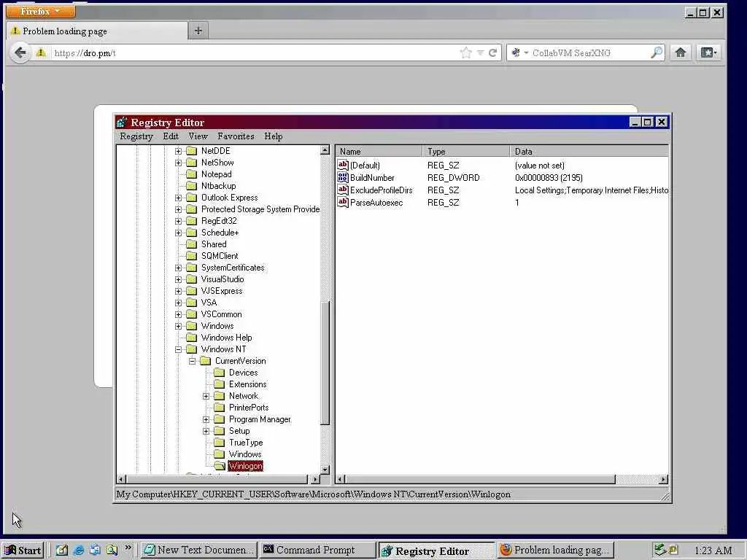
Task: Select the Windows key under CurrentVersion
Action: click(245, 454)
